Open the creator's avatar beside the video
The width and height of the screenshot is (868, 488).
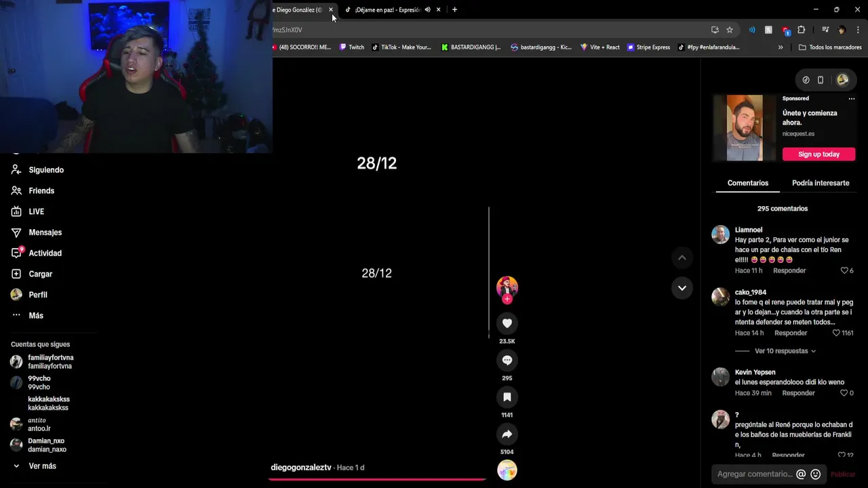[507, 287]
